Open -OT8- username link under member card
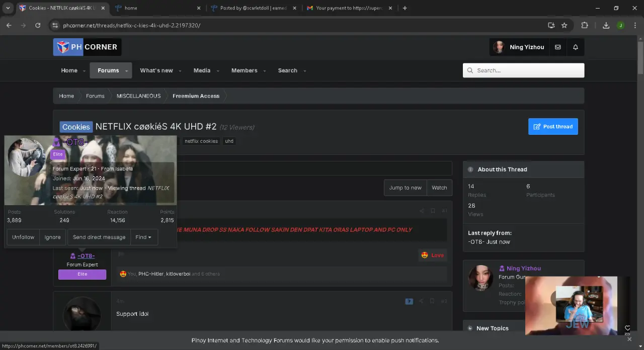This screenshot has height=350, width=644. 86,256
